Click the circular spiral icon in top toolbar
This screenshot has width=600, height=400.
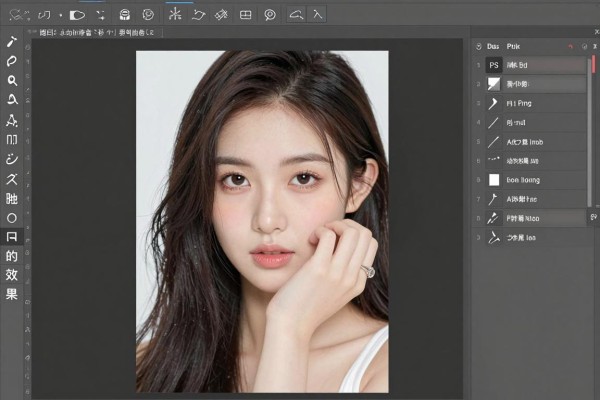click(148, 15)
